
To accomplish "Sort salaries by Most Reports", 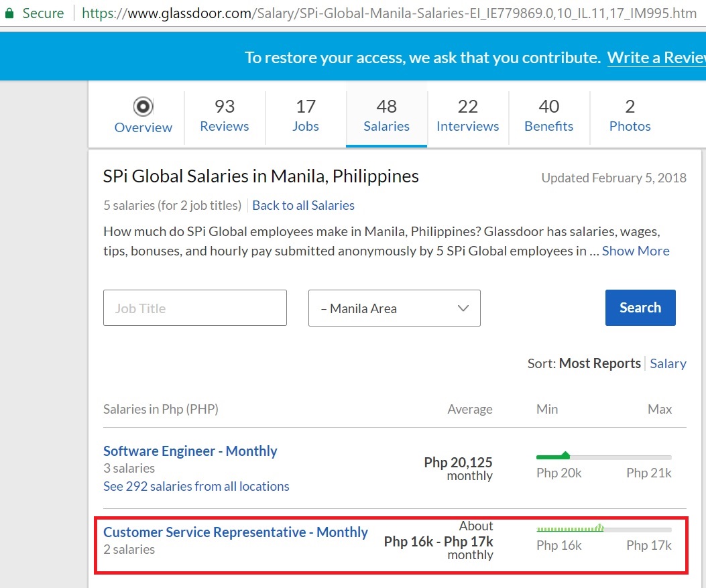I will (x=600, y=363).
